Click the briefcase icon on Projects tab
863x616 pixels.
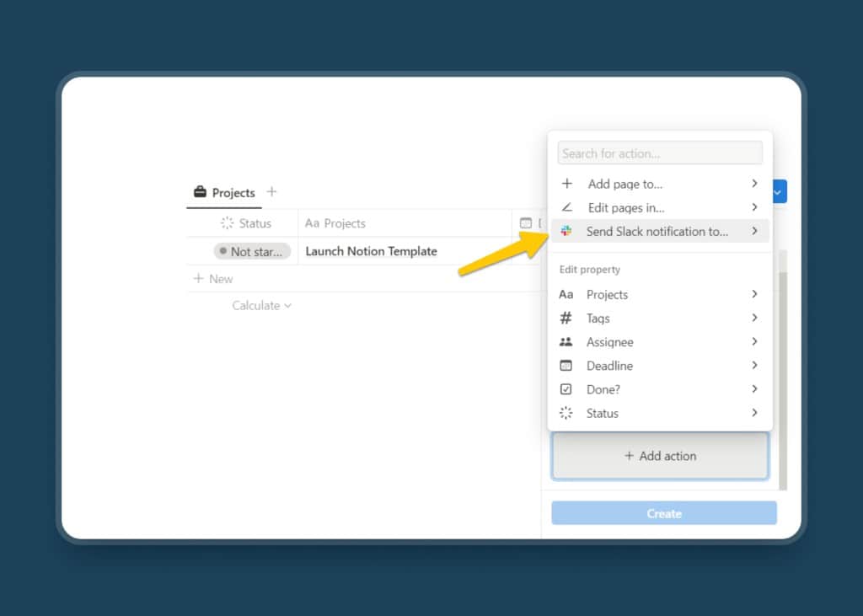coord(200,192)
